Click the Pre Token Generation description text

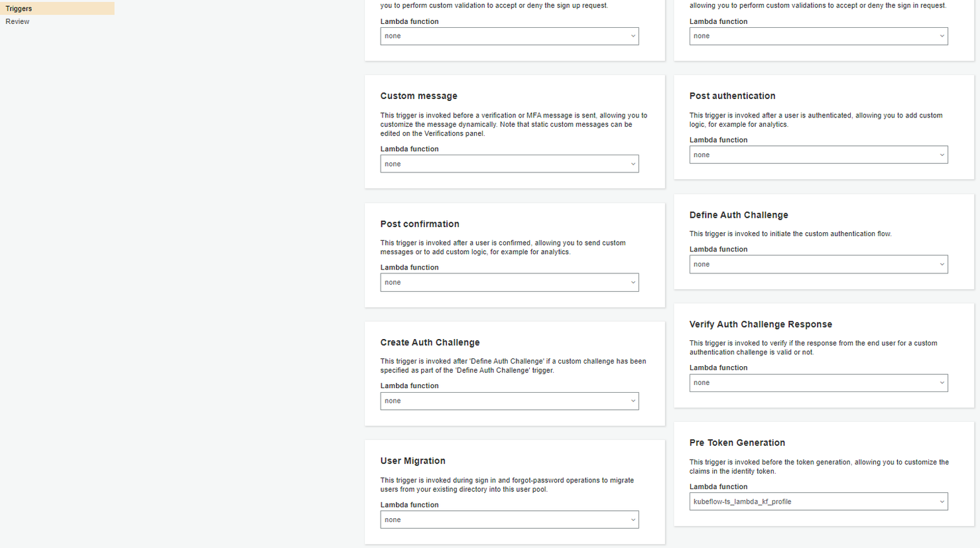tap(819, 467)
